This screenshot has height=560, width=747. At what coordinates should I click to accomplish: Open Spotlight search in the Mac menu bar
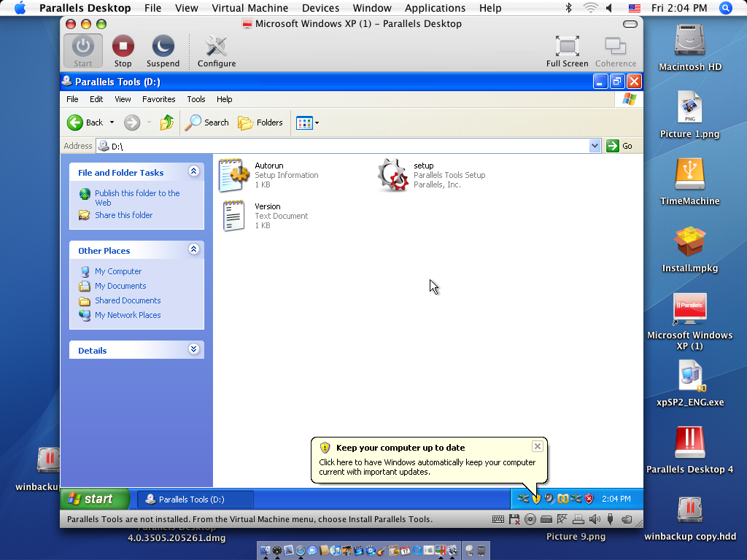[725, 8]
